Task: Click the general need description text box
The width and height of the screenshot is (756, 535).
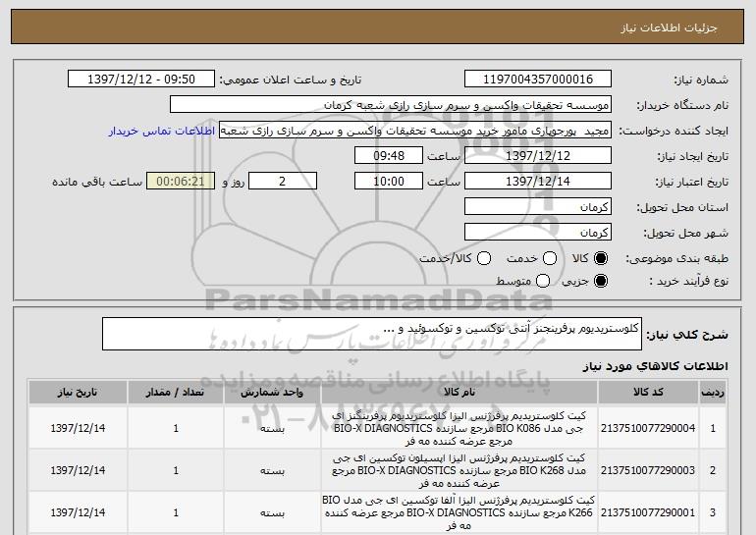Action: (372, 334)
